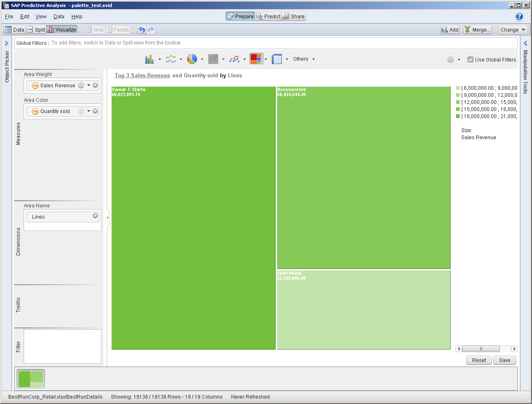Choose the table chart icon
This screenshot has height=404, width=532.
click(277, 59)
